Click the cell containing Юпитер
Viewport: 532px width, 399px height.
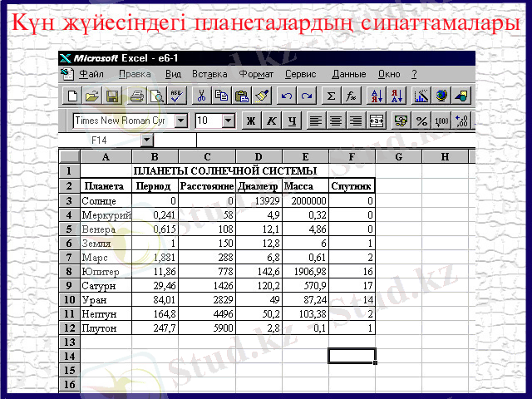(106, 272)
